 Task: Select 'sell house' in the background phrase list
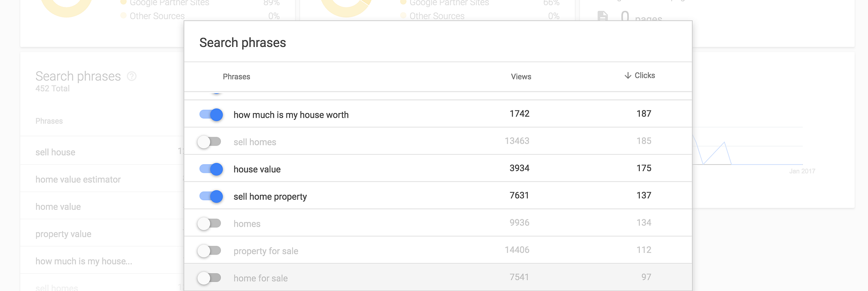(x=56, y=152)
